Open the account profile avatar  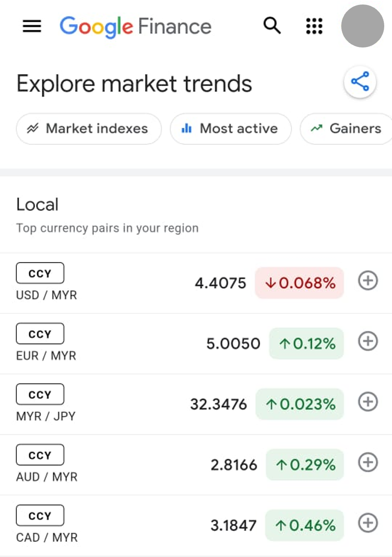pyautogui.click(x=363, y=26)
